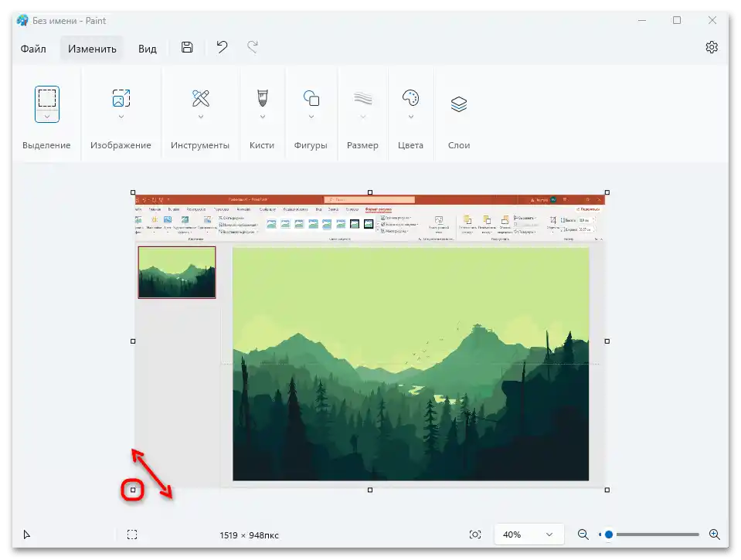The image size is (741, 560).
Task: Click the line Size icon
Action: 363,98
